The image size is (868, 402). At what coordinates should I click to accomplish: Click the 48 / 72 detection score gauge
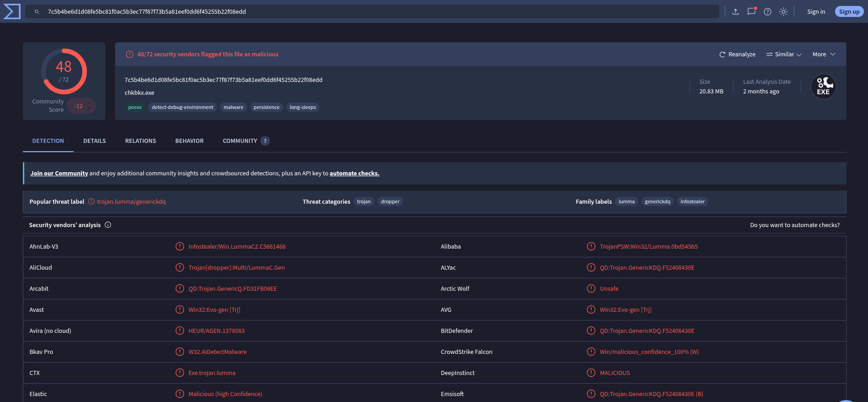pos(64,71)
